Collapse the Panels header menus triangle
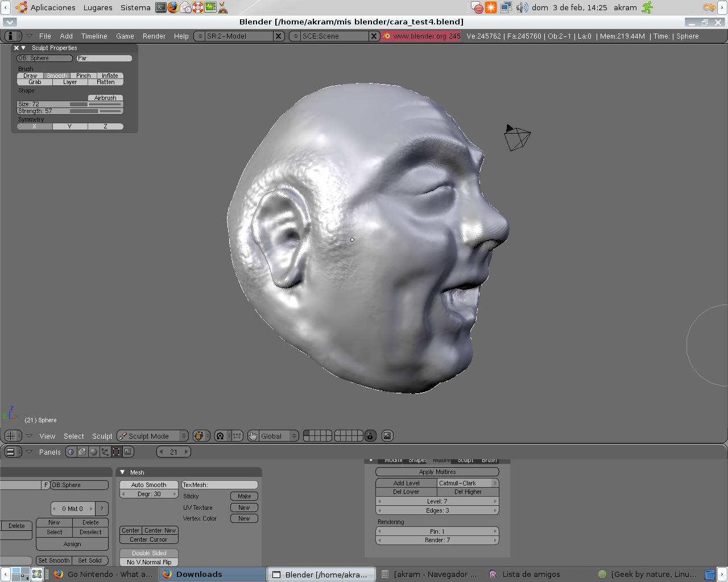 pyautogui.click(x=29, y=452)
